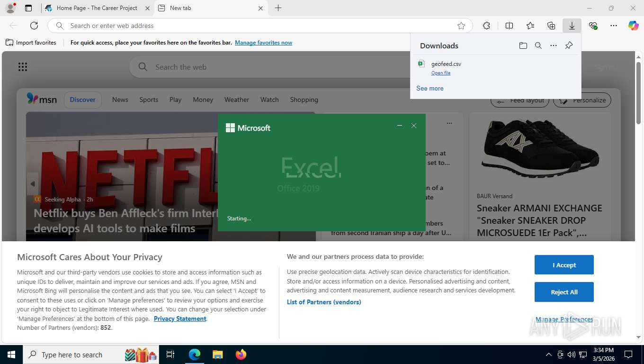Open the news card three-dot options
This screenshot has width=644, height=364.
449,123
